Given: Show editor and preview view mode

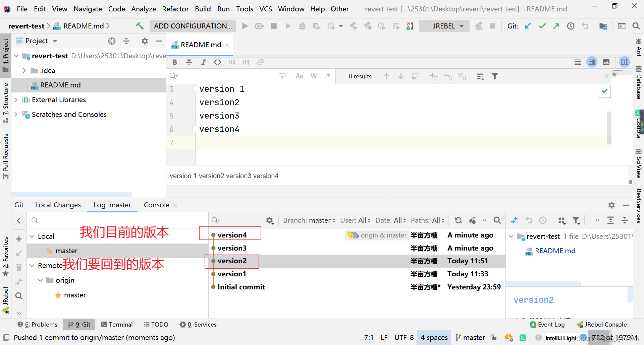Looking at the screenshot, I should (x=592, y=62).
